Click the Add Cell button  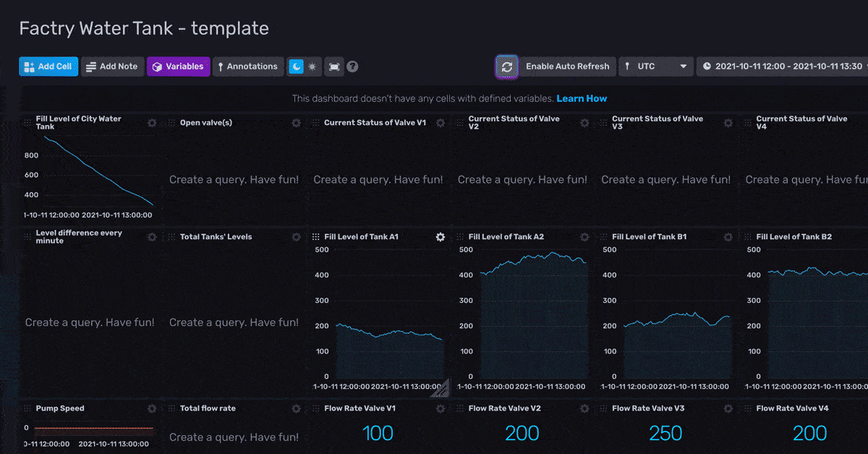[x=48, y=67]
